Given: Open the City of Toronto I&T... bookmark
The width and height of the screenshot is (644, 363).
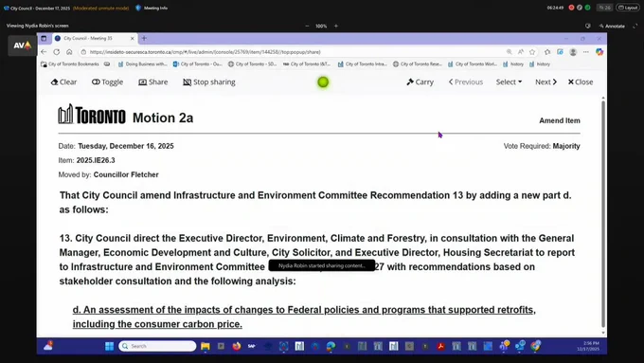Looking at the screenshot, I should pos(307,64).
